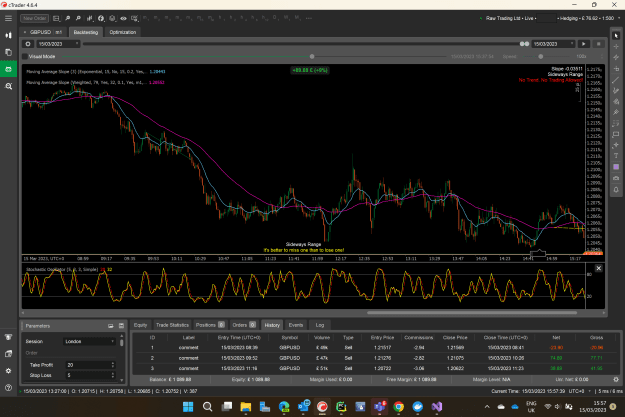Open the Trade Statistics tab
Image resolution: width=625 pixels, height=417 pixels.
(172, 325)
